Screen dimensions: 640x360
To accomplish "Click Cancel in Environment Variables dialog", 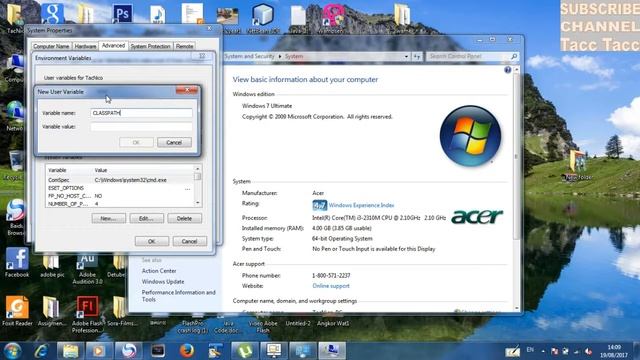I will tap(190, 241).
